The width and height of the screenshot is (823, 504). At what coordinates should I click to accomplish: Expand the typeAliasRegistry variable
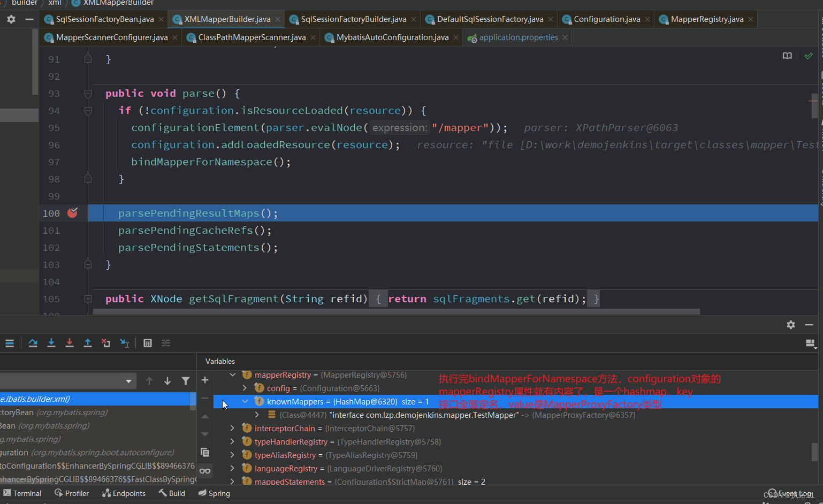(x=232, y=455)
